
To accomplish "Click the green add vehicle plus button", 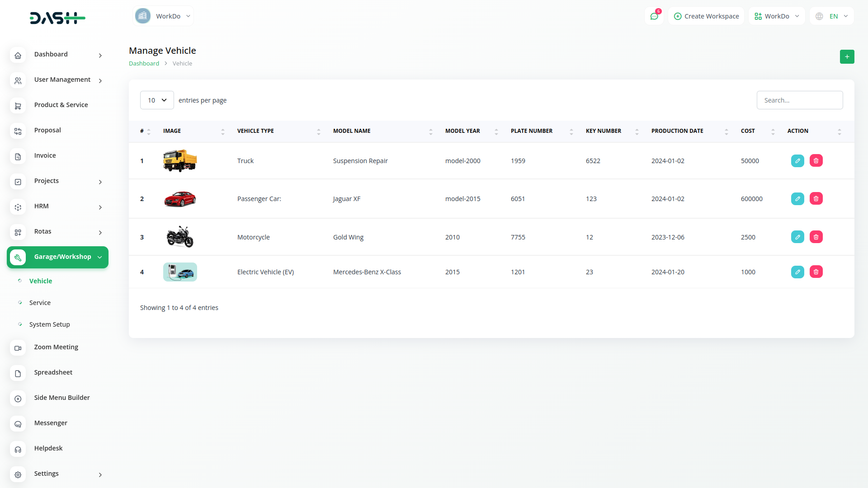I will coord(847,56).
